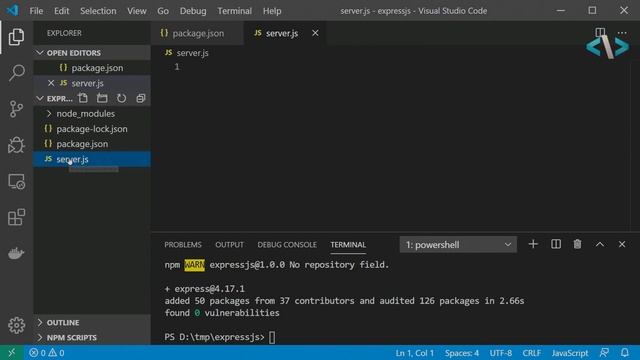Screen dimensions: 640x360
Task: Show errors and warnings count in status bar
Action: tap(47, 353)
